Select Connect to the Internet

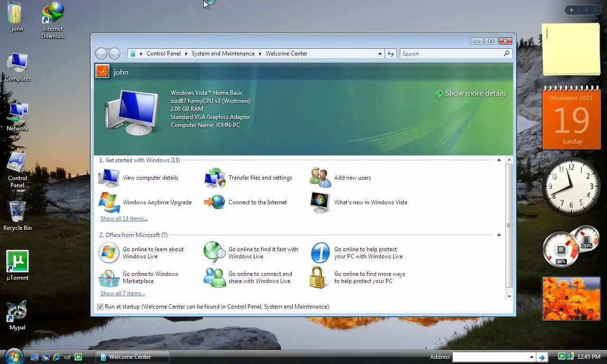[246, 202]
